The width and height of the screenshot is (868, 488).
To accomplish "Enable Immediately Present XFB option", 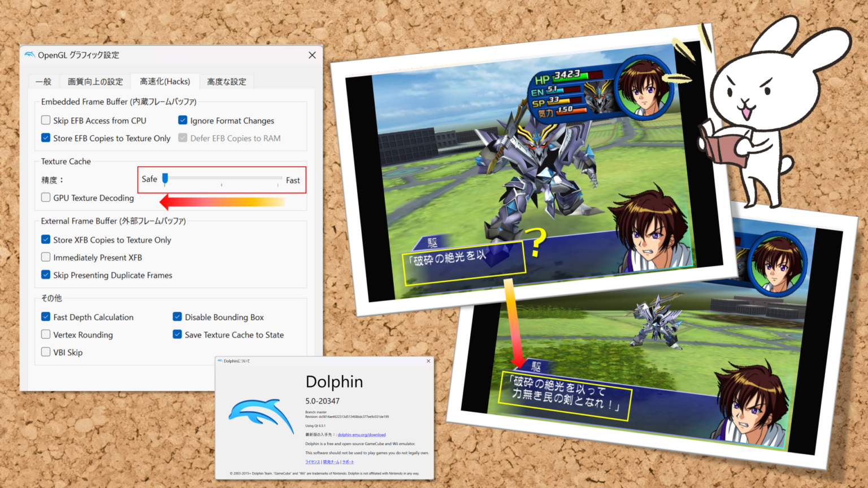I will [x=46, y=258].
